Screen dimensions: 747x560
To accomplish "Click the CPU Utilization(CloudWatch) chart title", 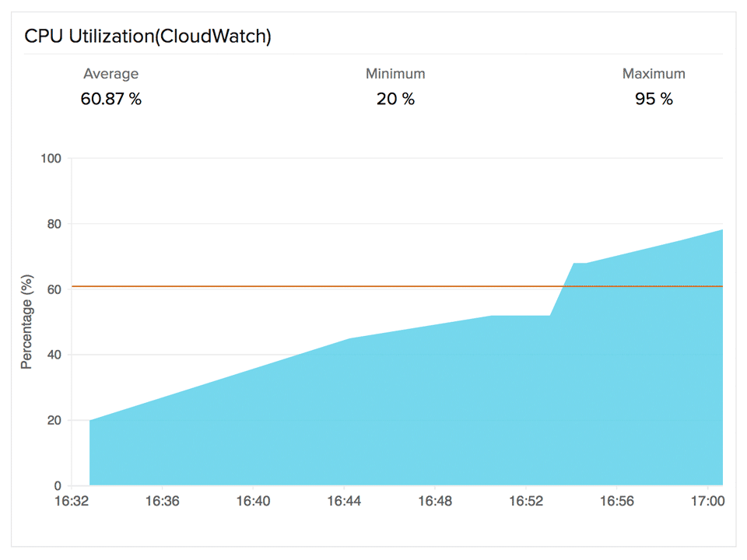I will (148, 37).
